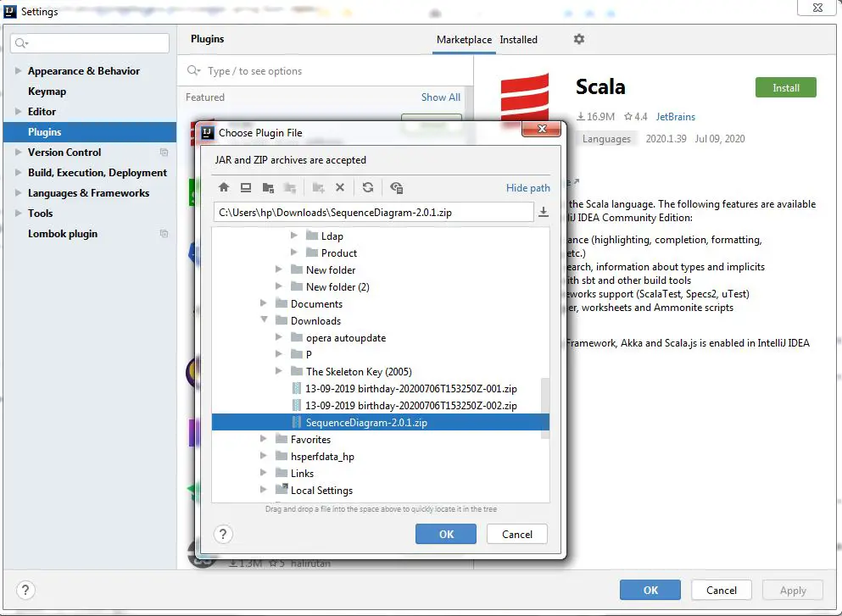
Task: Click the Local Settings folder icon
Action: (x=282, y=490)
